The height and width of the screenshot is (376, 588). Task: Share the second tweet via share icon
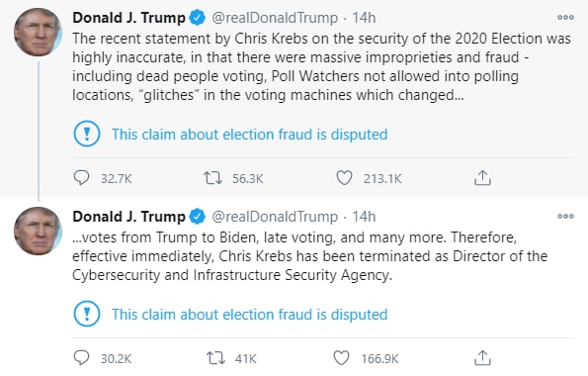pyautogui.click(x=482, y=358)
